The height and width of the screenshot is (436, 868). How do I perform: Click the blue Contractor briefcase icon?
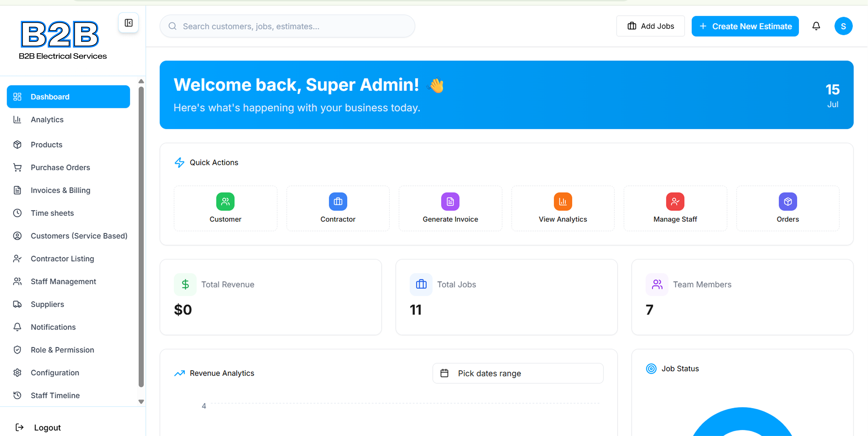338,201
